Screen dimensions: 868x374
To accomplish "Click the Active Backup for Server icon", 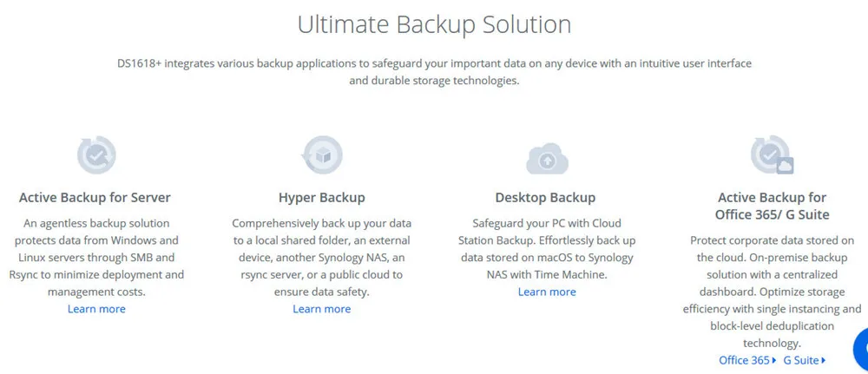I will click(96, 155).
